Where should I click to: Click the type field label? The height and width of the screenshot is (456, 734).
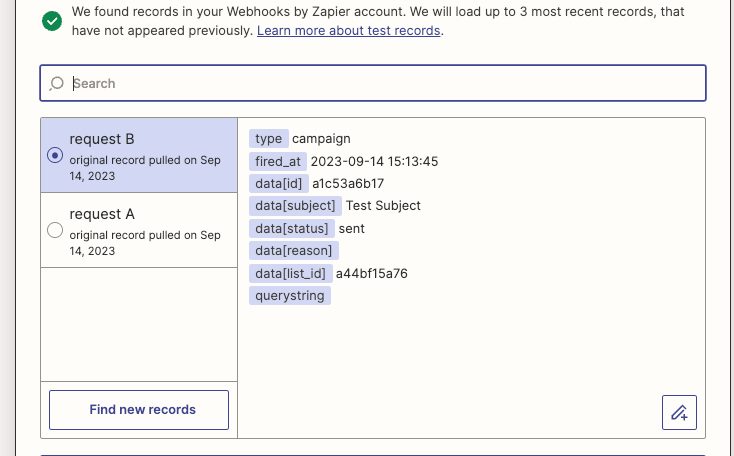tap(269, 139)
